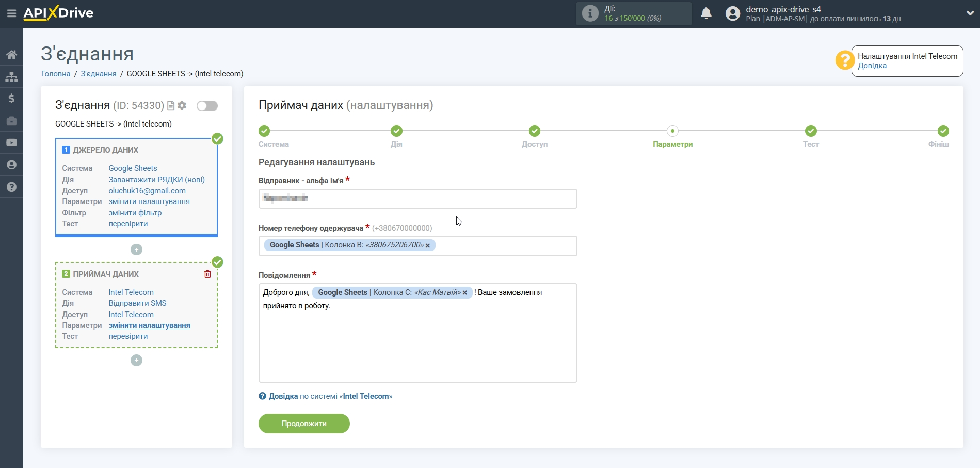
Task: Click receiver перевірити test link
Action: pos(128,336)
